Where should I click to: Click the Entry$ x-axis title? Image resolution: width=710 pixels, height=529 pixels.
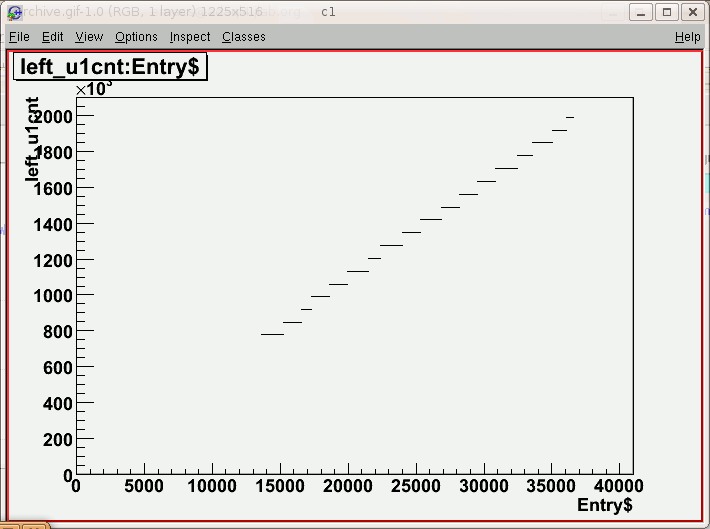pyautogui.click(x=605, y=505)
